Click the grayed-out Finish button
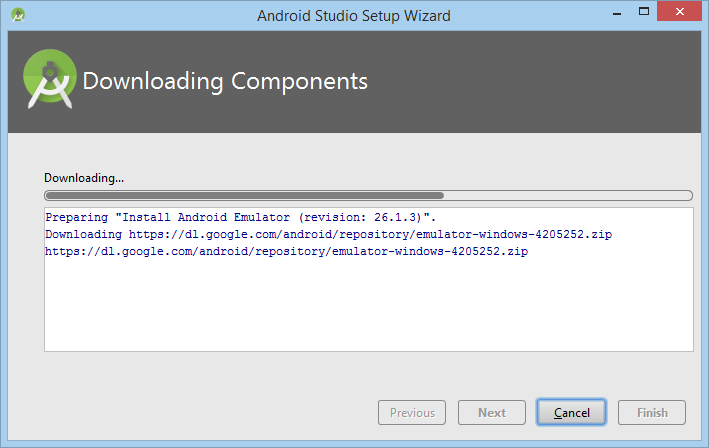709x448 pixels. click(652, 412)
